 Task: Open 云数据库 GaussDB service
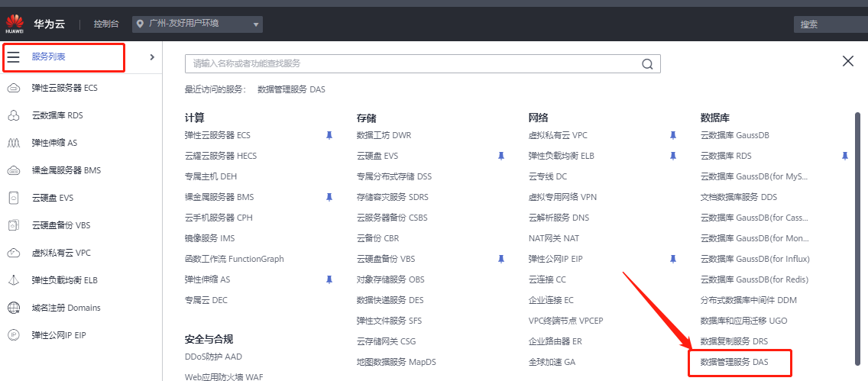click(734, 135)
